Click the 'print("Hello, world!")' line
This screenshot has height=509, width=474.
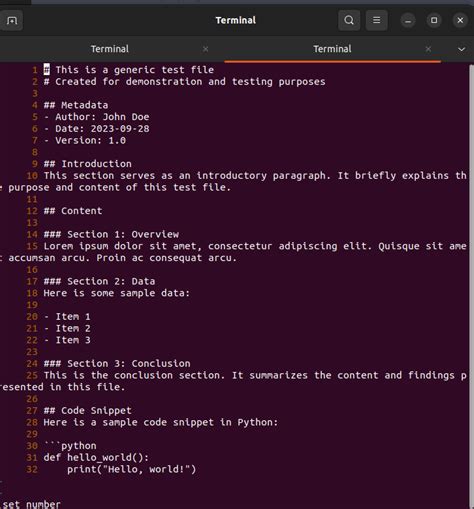pyautogui.click(x=132, y=469)
